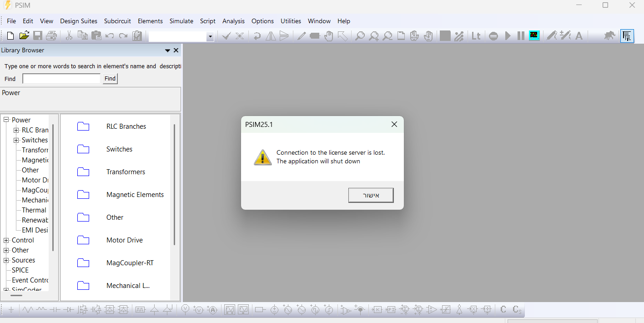The height and width of the screenshot is (323, 644).
Task: Click the elephant icon in toolbar
Action: (x=610, y=35)
